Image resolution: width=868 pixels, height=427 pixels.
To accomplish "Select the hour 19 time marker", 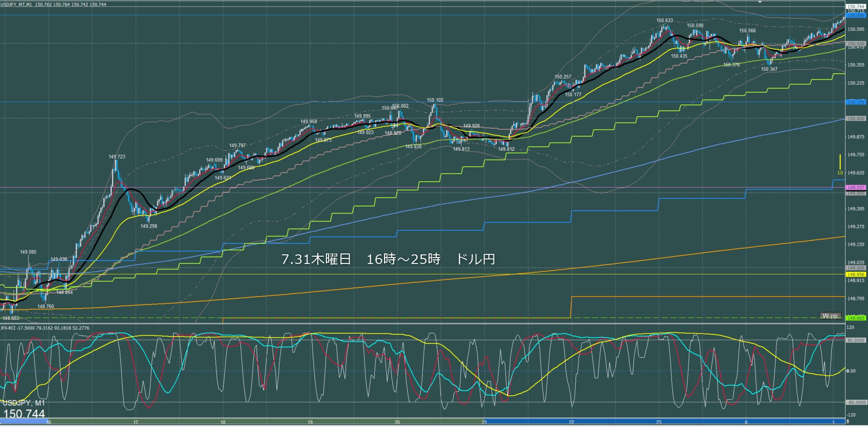I will [x=310, y=422].
